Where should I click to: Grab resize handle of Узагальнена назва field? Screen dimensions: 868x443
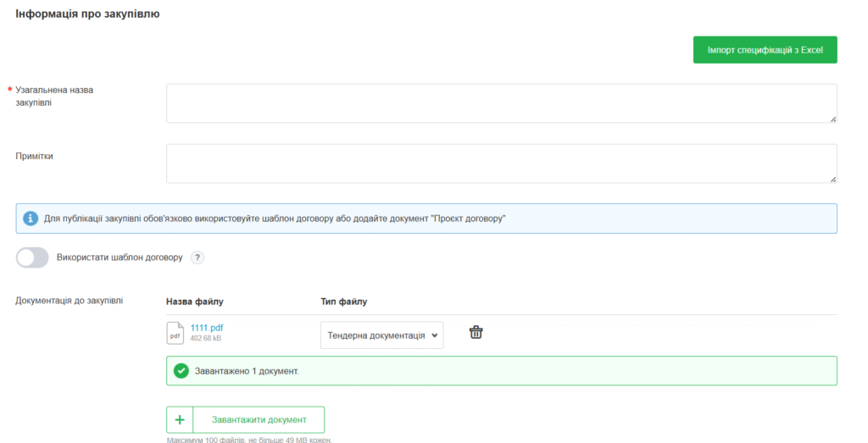pos(832,119)
